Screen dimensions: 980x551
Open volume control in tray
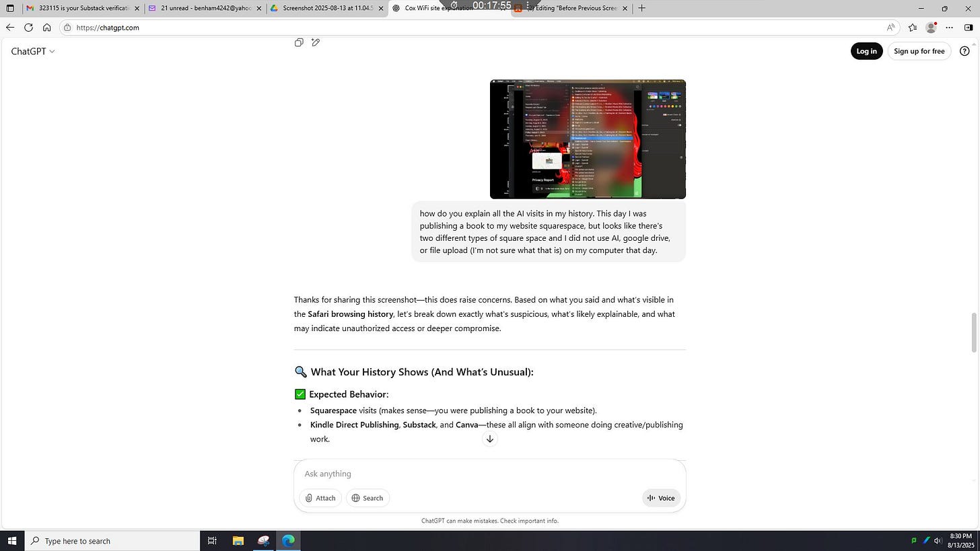(x=938, y=541)
